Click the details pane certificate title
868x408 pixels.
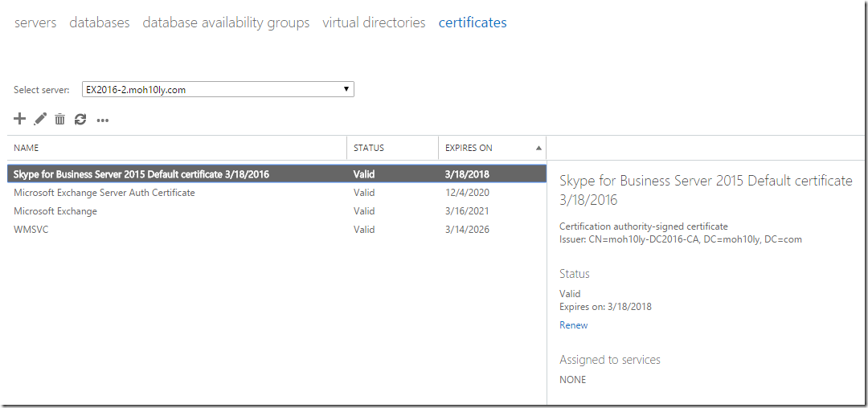coord(706,190)
